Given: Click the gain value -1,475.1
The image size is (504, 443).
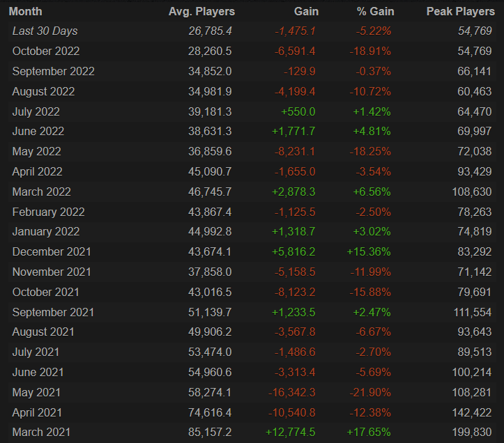Looking at the screenshot, I should (295, 31).
